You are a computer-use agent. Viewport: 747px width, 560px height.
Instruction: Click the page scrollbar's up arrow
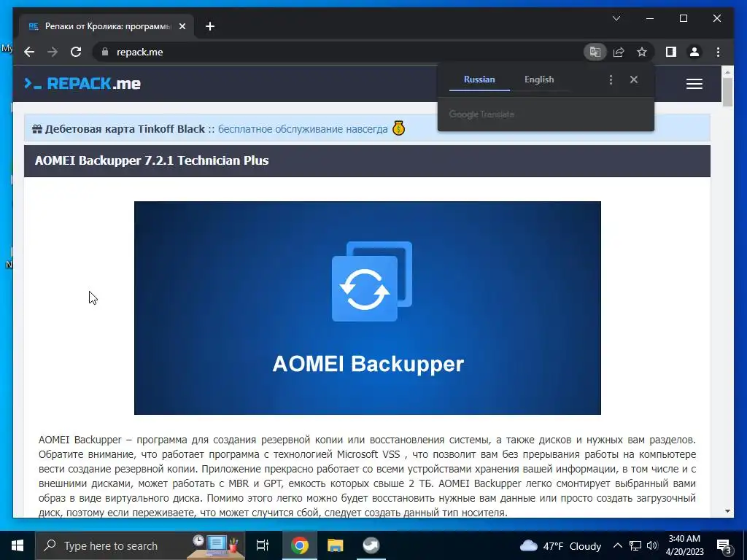pos(727,72)
